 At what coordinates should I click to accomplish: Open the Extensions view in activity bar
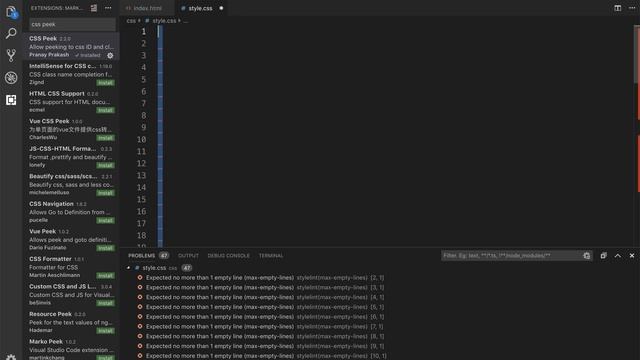11,100
